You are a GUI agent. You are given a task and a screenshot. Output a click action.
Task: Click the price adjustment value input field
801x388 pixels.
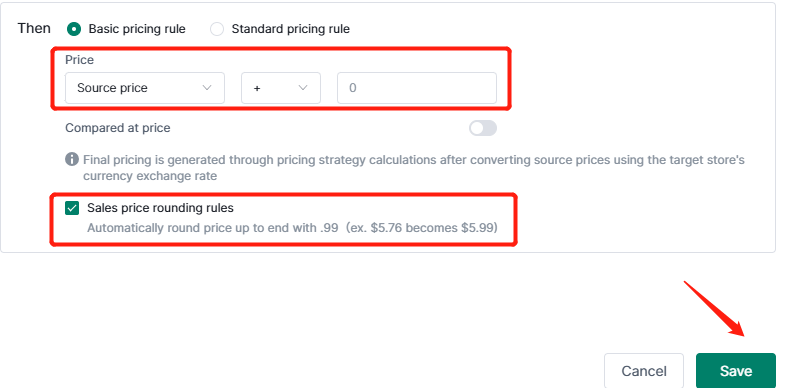click(417, 88)
